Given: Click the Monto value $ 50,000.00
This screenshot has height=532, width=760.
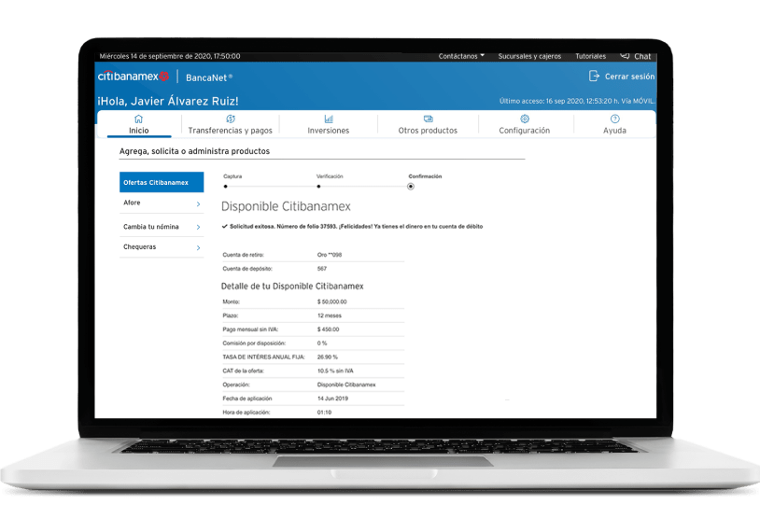Looking at the screenshot, I should (332, 301).
